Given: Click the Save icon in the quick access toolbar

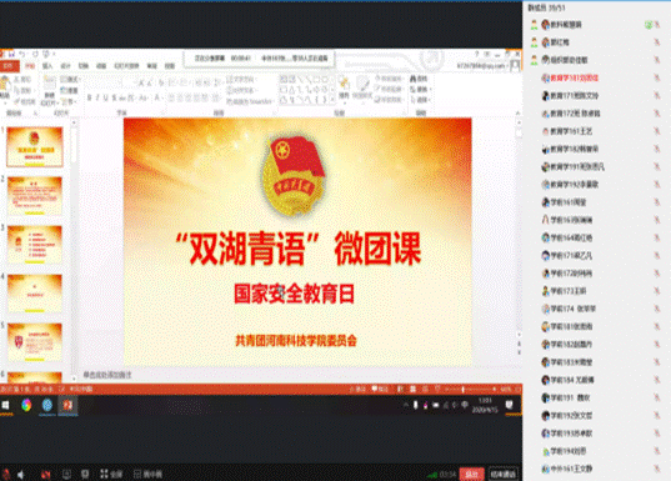Looking at the screenshot, I should (x=12, y=54).
